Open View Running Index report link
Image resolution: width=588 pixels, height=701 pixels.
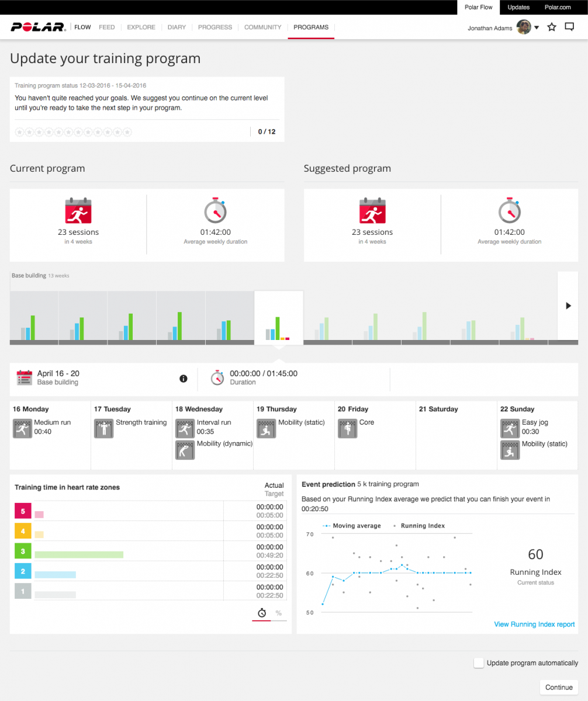[534, 624]
